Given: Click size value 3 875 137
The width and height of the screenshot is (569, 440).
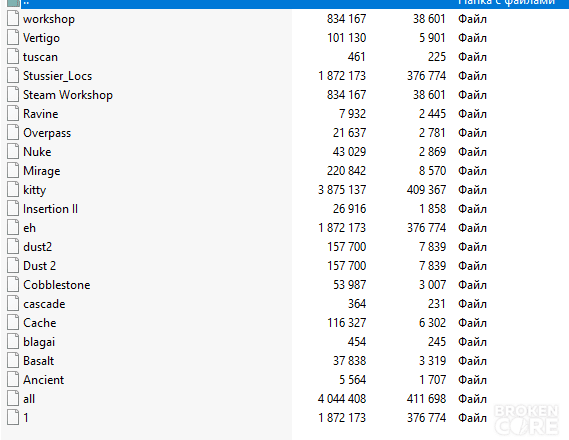Looking at the screenshot, I should pos(342,190).
